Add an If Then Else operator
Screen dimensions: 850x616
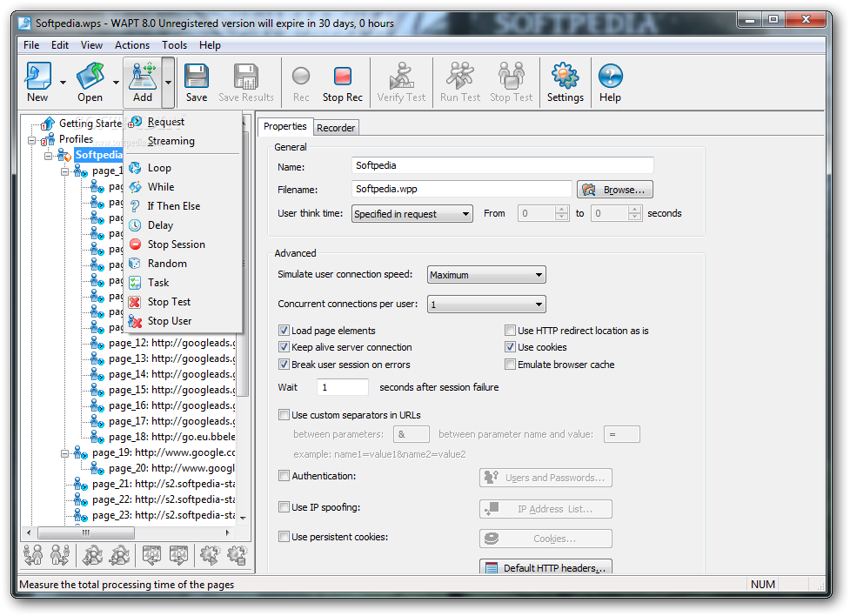click(184, 206)
